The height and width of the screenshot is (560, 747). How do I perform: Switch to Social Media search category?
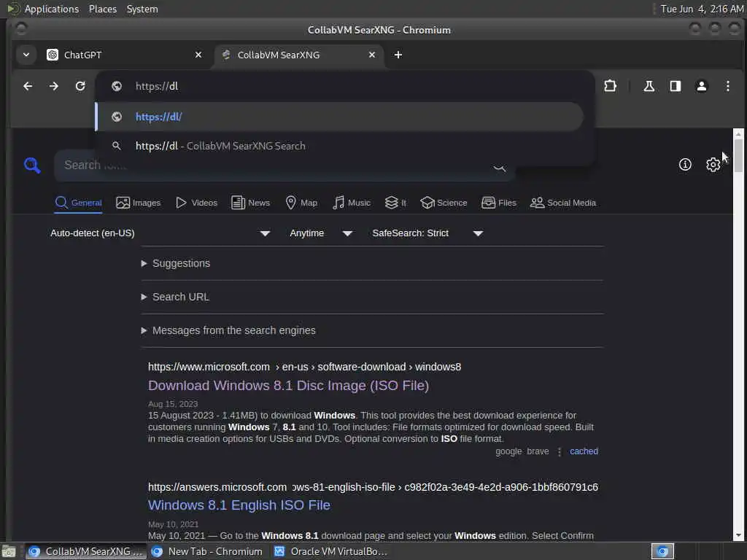[563, 203]
